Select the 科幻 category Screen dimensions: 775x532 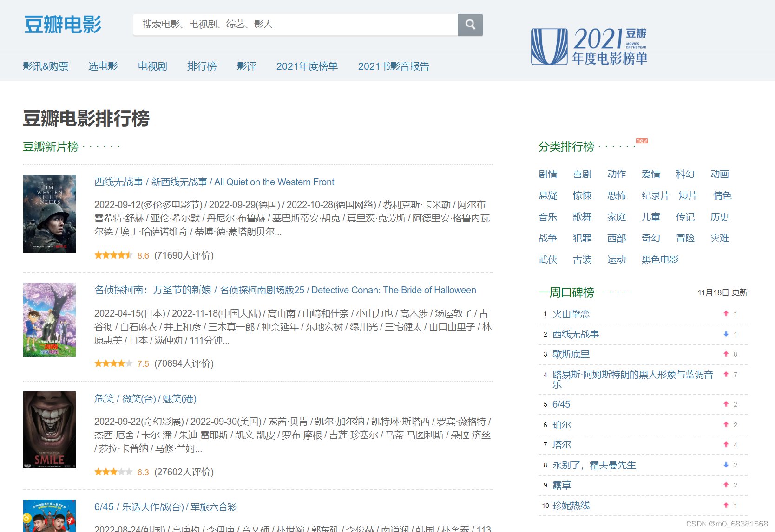(x=685, y=174)
